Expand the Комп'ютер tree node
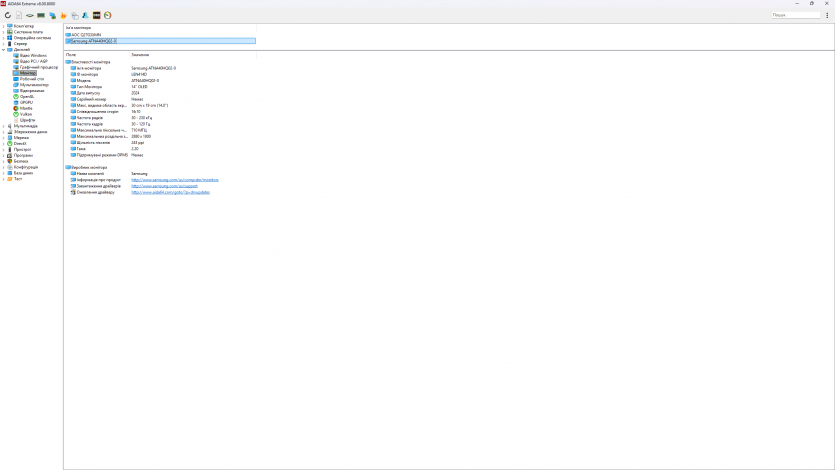This screenshot has width=835, height=470. tap(3, 26)
